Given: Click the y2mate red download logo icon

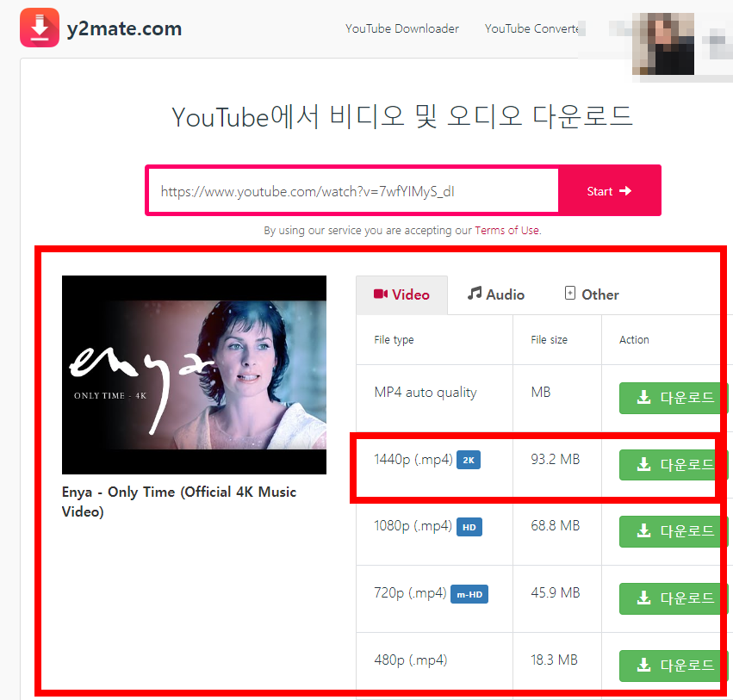Looking at the screenshot, I should pos(40,28).
